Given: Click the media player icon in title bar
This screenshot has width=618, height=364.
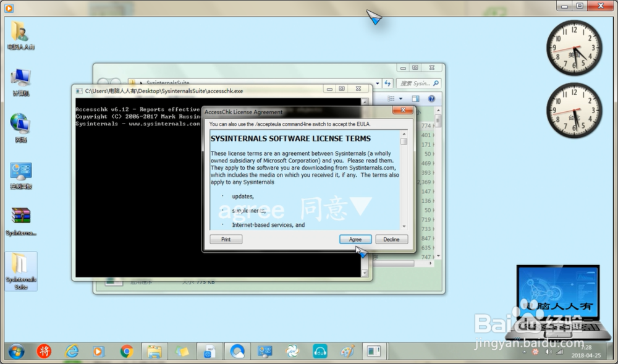Looking at the screenshot, I should (x=9, y=7).
